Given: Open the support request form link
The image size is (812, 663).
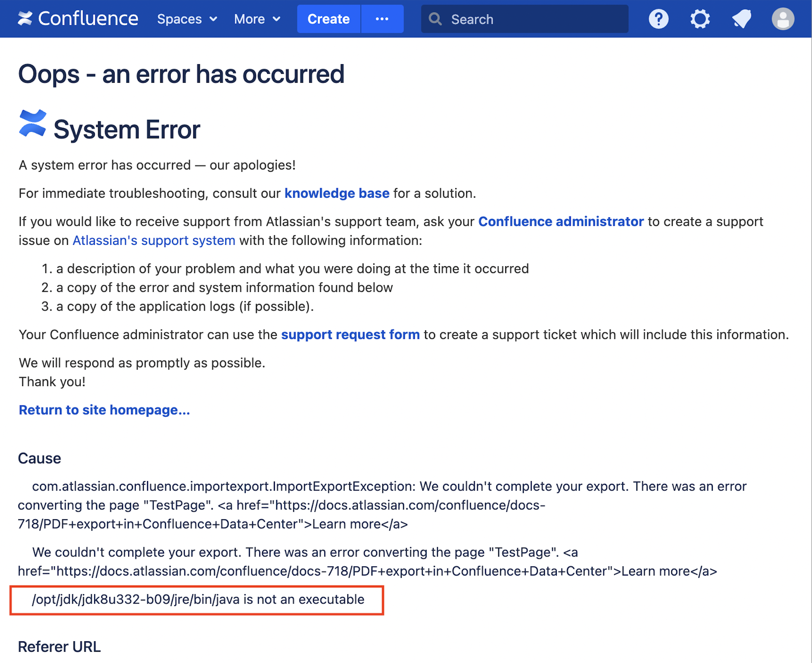Looking at the screenshot, I should pos(350,335).
